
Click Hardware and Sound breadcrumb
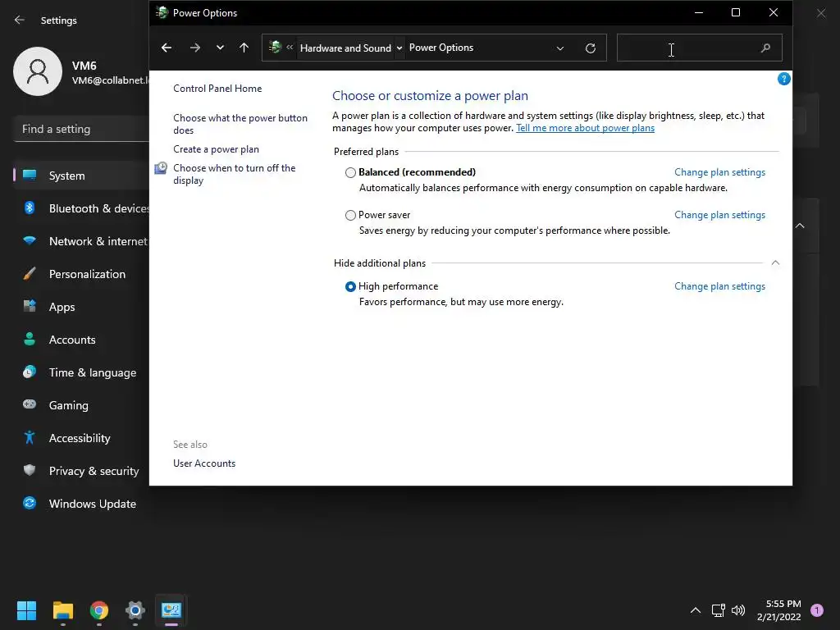click(345, 48)
